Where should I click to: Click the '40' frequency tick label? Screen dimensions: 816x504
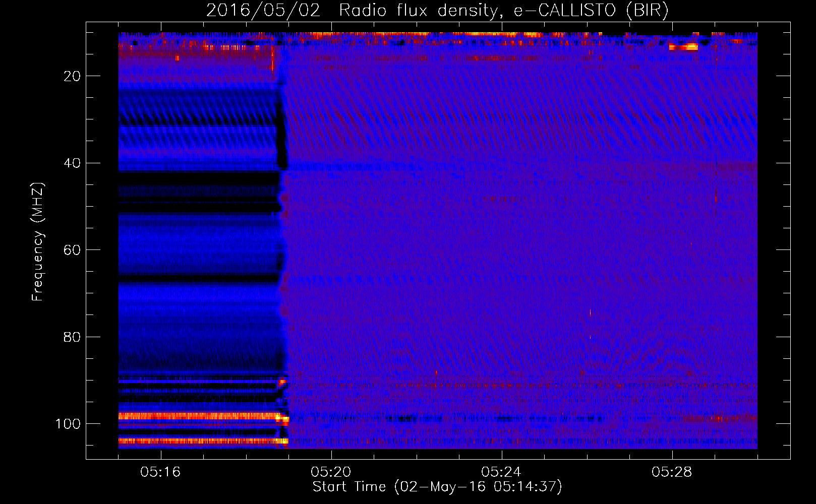point(72,163)
